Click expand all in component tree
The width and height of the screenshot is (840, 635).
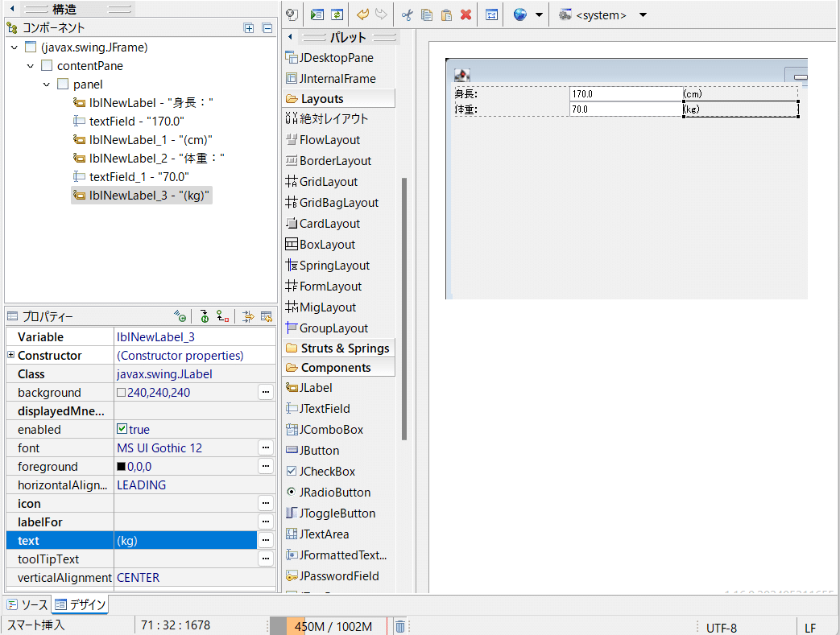(249, 28)
